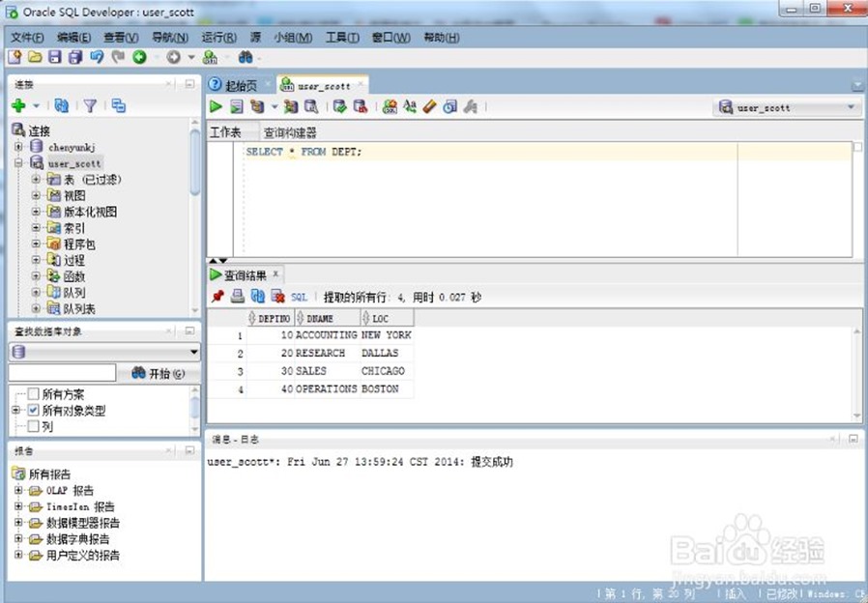
Task: Click the change-case Aa icon
Action: click(x=410, y=106)
